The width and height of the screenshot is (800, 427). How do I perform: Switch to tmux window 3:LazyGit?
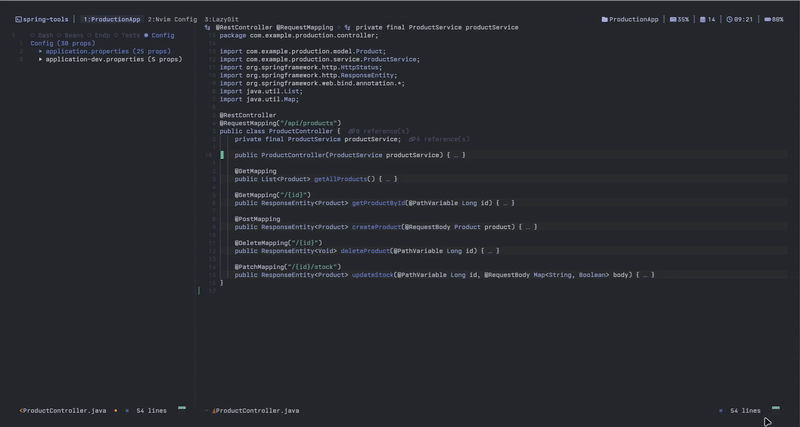coord(221,19)
